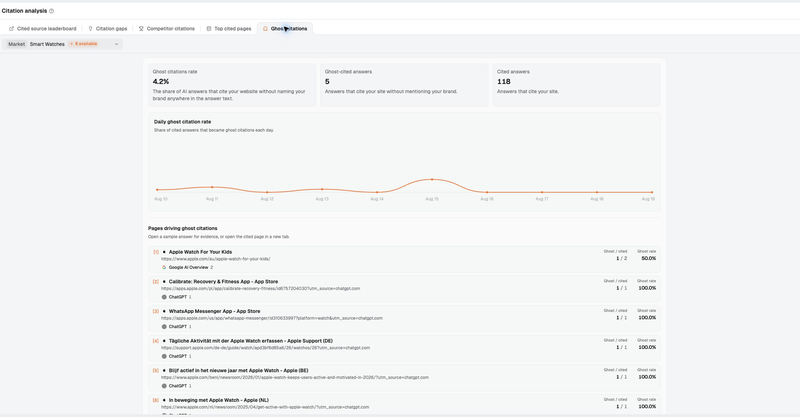Click the Aug 15 peak point on chart
800x417 pixels.
[x=432, y=179]
